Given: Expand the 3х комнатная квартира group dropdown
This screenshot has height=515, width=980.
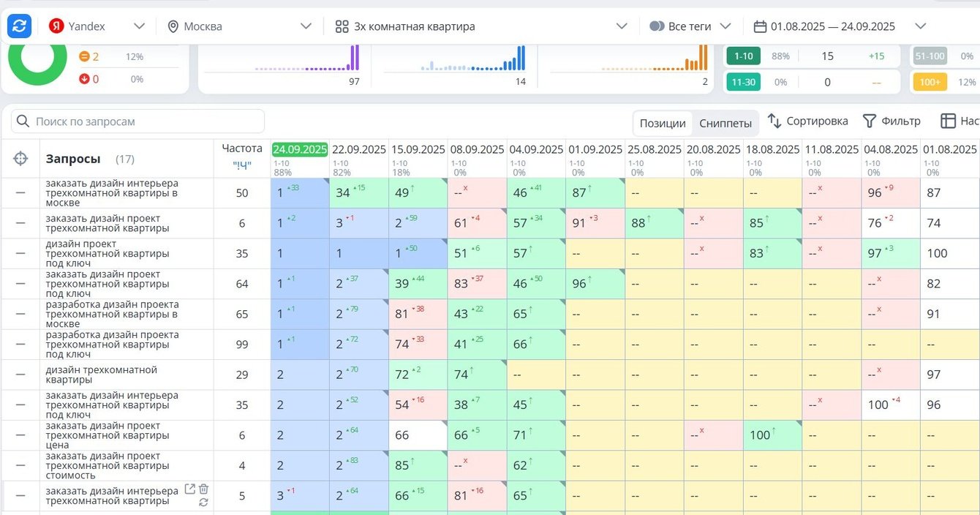Looking at the screenshot, I should tap(622, 26).
